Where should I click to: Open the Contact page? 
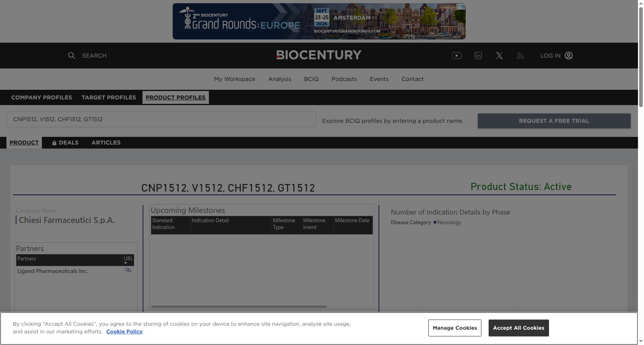tap(413, 79)
